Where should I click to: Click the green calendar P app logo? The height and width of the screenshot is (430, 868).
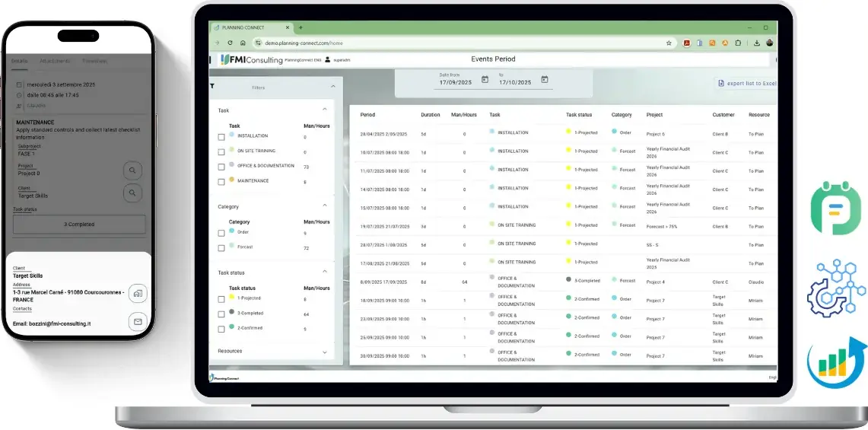836,207
